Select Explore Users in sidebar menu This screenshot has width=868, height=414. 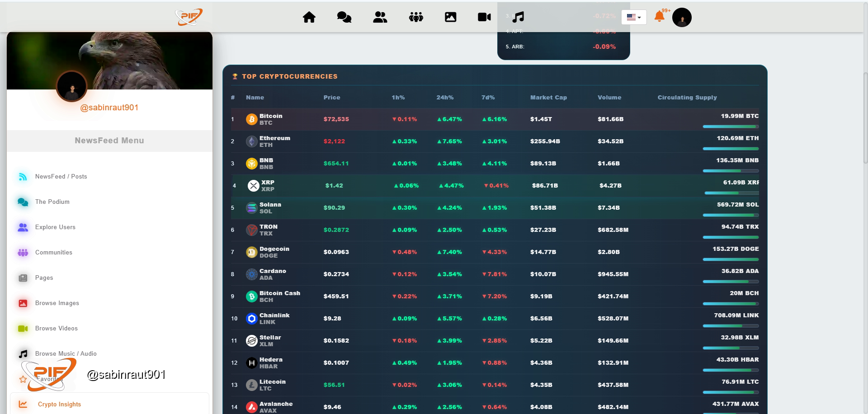tap(55, 227)
